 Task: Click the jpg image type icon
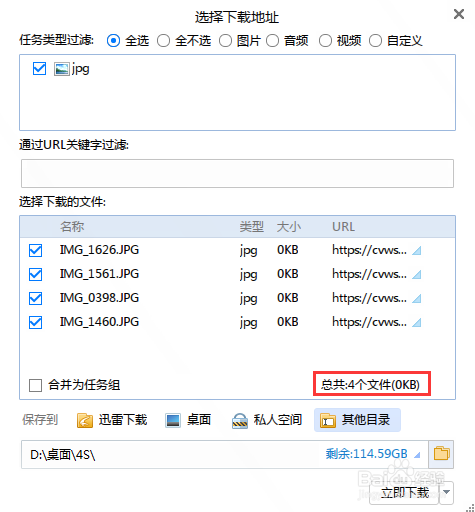pyautogui.click(x=62, y=69)
